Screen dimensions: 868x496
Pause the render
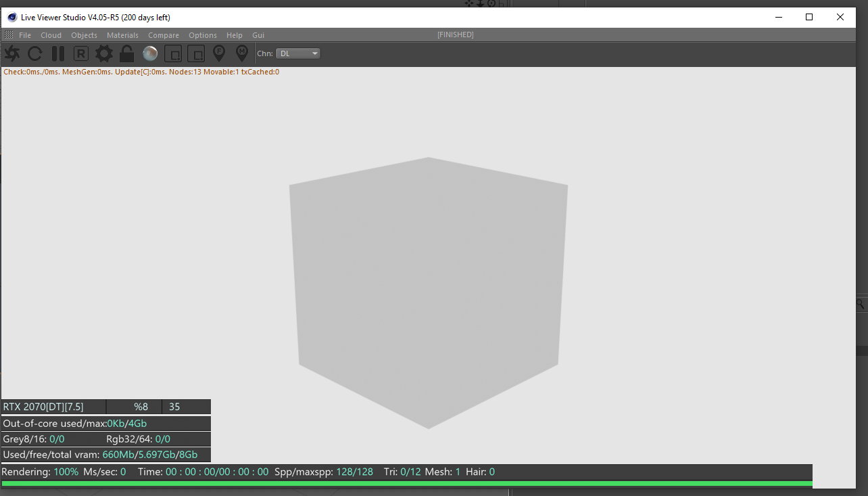tap(58, 53)
